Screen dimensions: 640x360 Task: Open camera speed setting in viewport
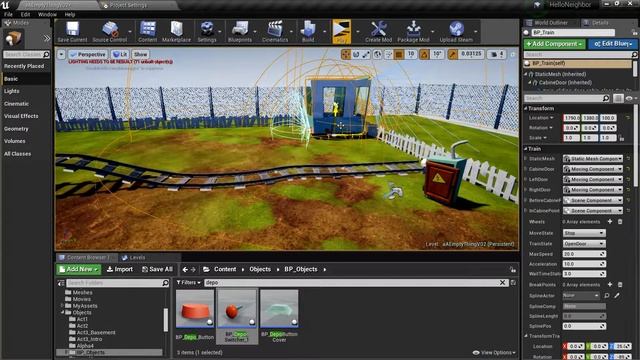[498, 54]
